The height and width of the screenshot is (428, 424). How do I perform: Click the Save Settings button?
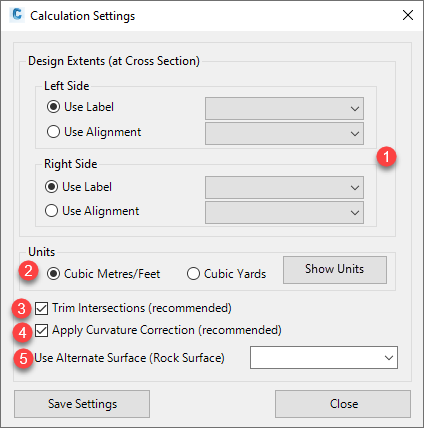pos(82,404)
